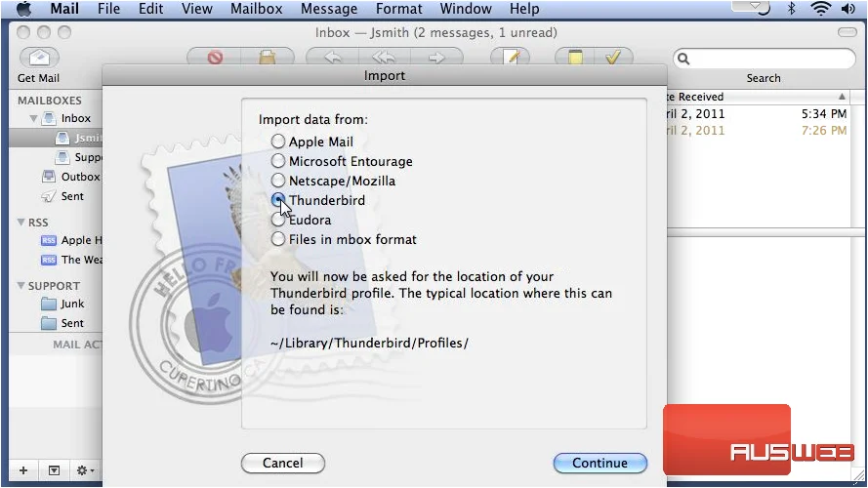
Task: Select the message received at 5:34 PM
Action: coord(759,114)
